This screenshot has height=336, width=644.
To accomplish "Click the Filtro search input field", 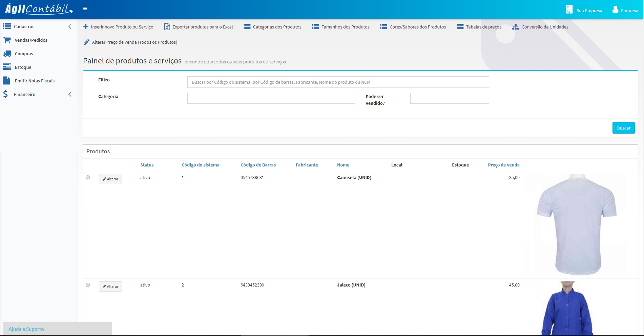I will click(x=338, y=82).
